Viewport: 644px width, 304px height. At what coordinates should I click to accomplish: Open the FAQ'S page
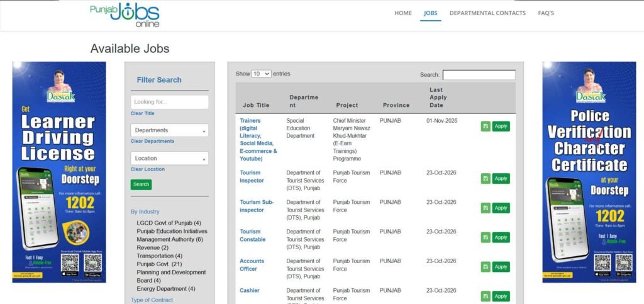[546, 13]
